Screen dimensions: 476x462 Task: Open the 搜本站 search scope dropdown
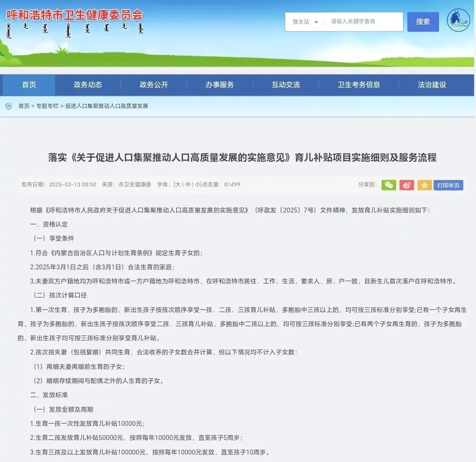click(x=305, y=22)
